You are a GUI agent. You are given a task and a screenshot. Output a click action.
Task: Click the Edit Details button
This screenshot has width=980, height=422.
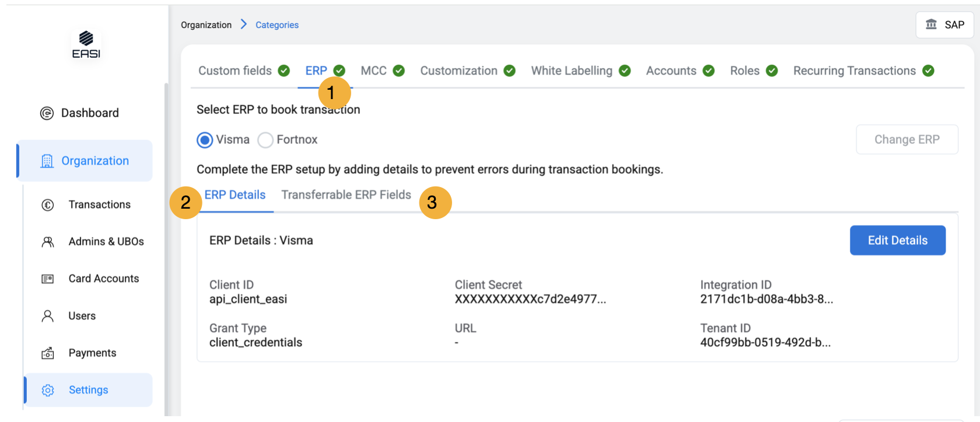897,240
